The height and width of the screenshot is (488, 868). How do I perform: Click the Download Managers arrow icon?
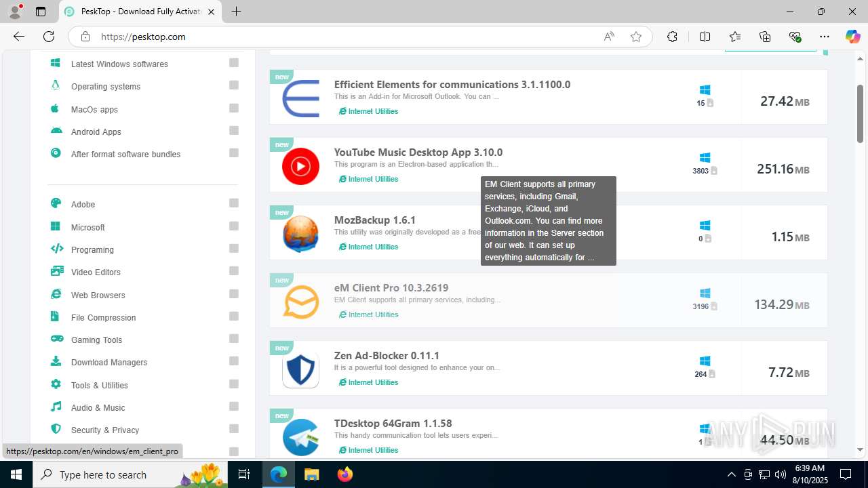(x=56, y=361)
